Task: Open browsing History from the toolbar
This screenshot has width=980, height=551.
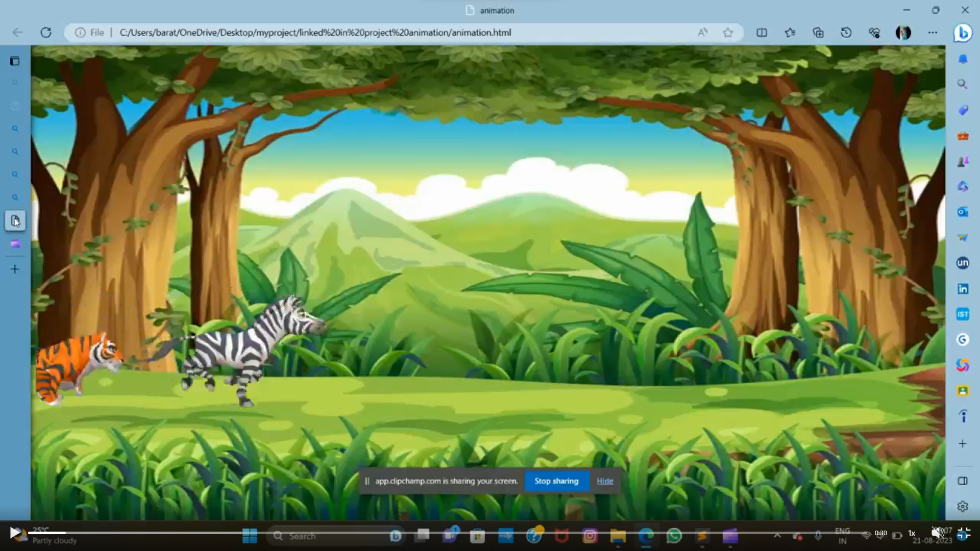Action: 846,33
